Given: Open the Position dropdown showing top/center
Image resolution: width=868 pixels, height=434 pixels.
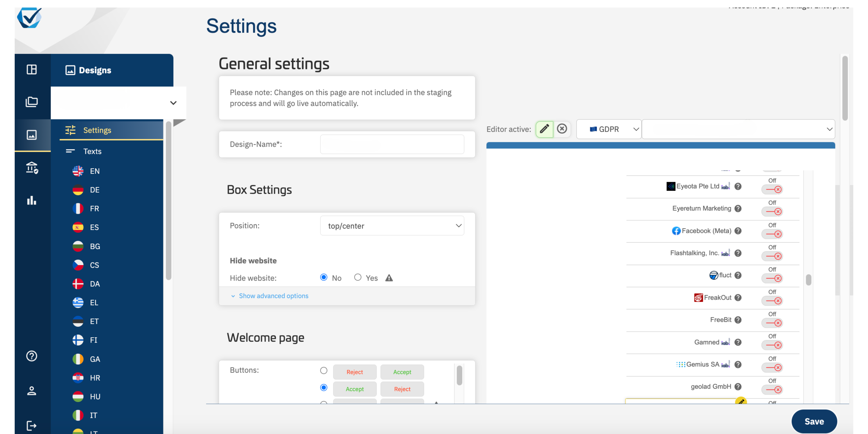Looking at the screenshot, I should pyautogui.click(x=392, y=226).
